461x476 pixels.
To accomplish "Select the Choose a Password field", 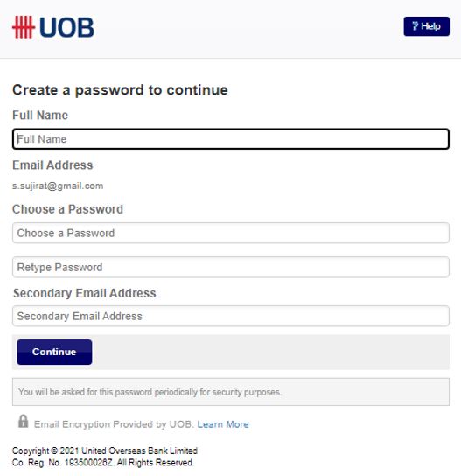I will click(231, 233).
